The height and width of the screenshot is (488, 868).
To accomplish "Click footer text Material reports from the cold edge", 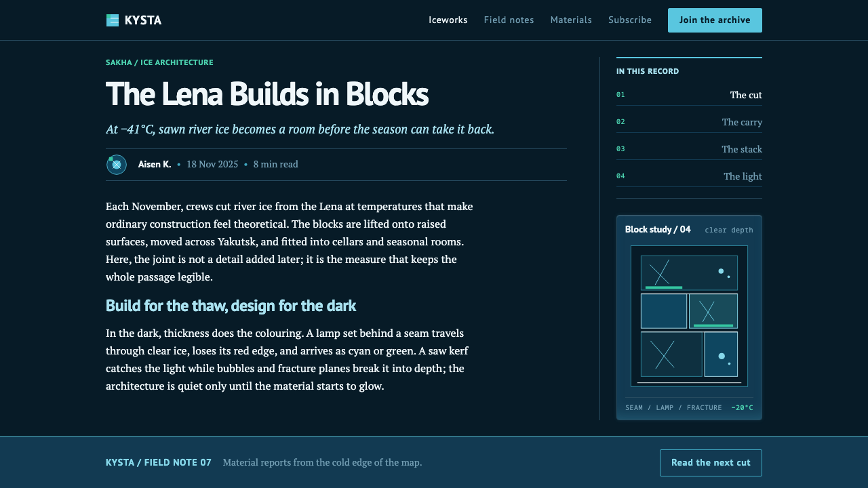I will tap(322, 463).
